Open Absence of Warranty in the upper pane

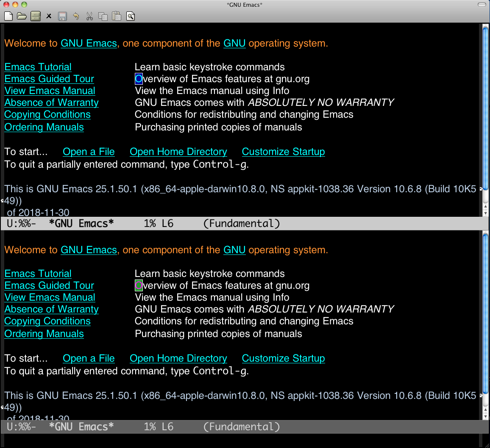click(x=52, y=102)
